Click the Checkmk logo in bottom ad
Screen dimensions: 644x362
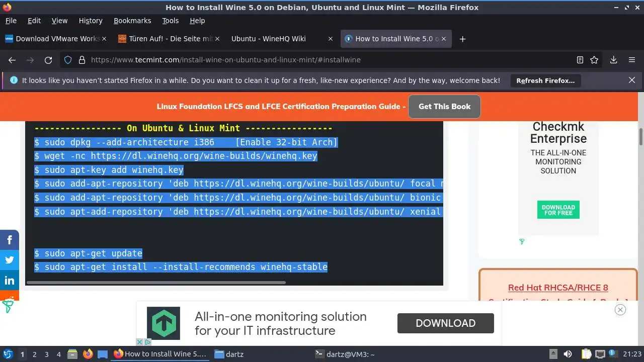[164, 323]
